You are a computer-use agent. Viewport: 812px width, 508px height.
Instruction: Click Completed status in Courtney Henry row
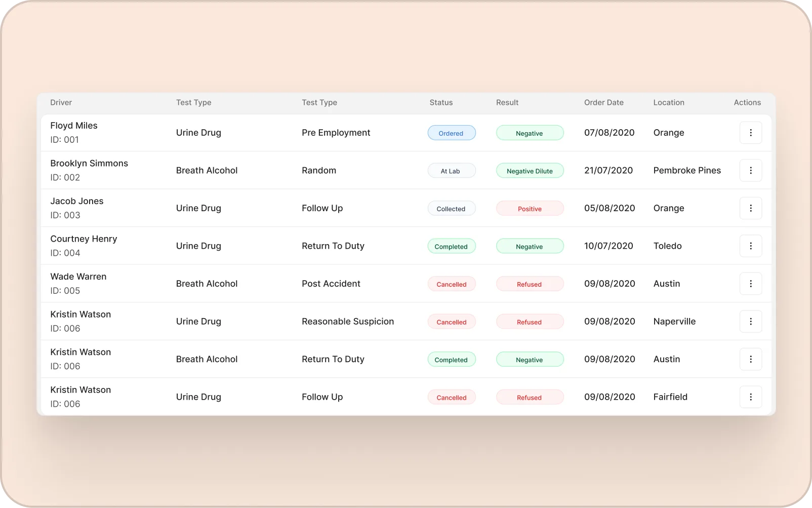coord(452,246)
